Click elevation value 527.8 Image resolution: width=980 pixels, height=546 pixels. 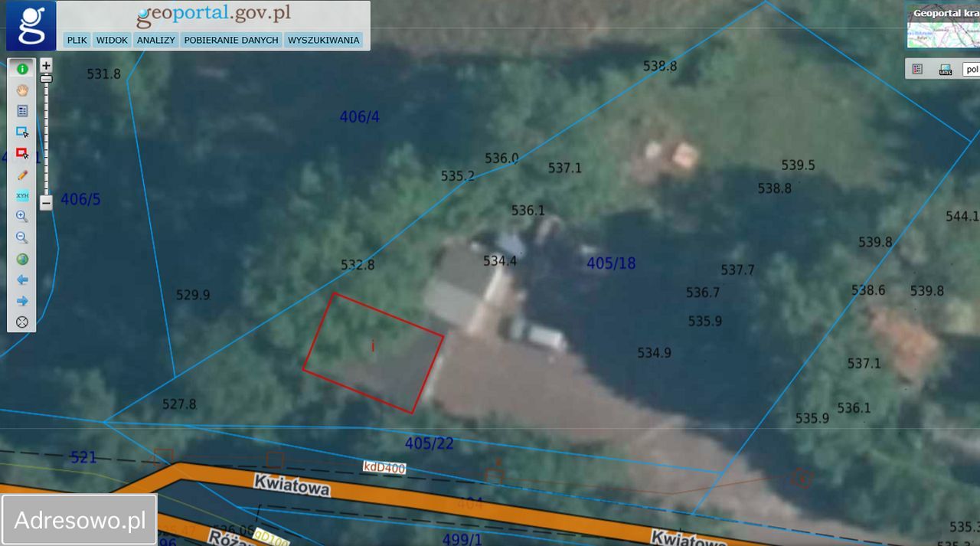pyautogui.click(x=179, y=404)
